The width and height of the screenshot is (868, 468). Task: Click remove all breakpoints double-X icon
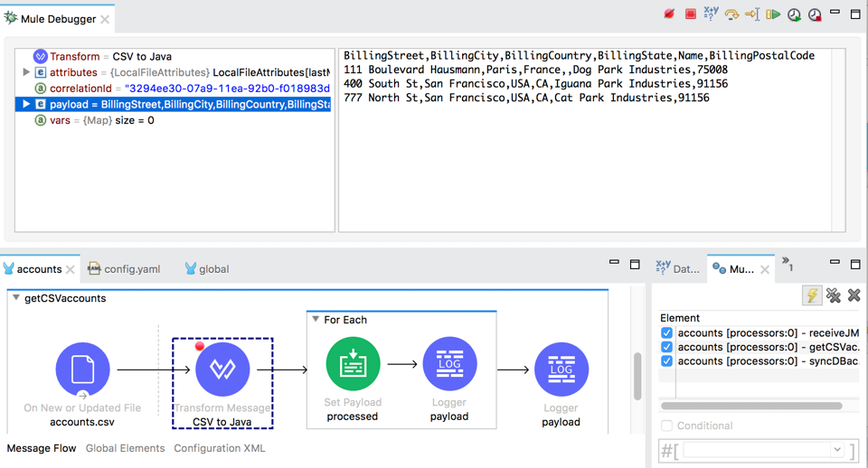833,295
